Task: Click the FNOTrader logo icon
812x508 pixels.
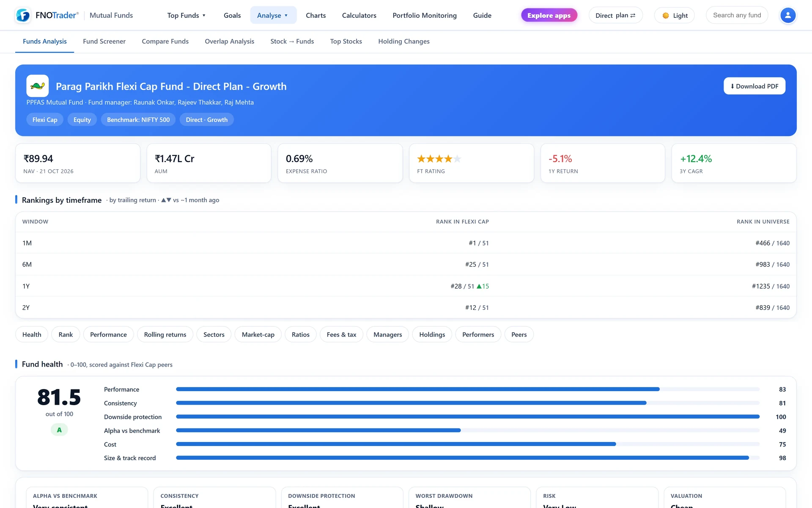Action: pos(23,15)
